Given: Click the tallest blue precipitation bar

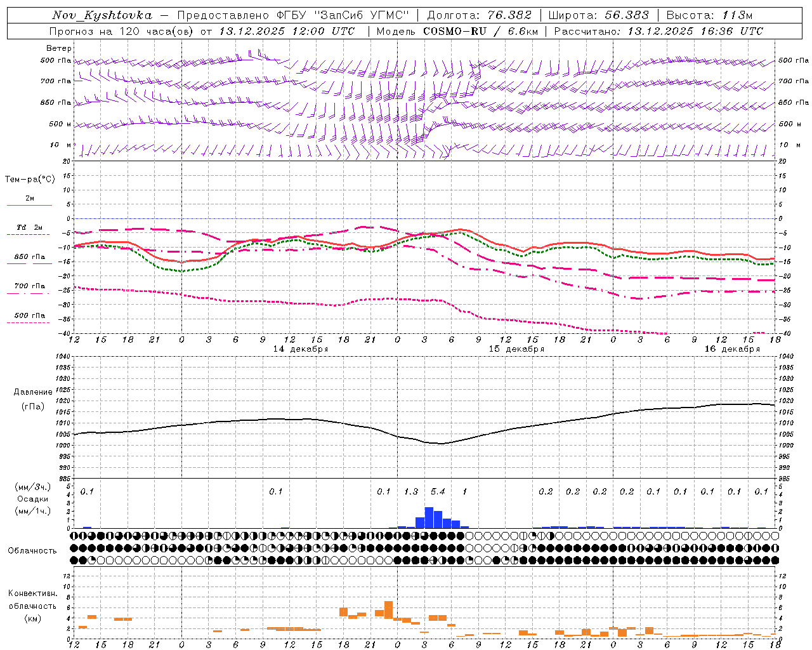Looking at the screenshot, I should click(x=429, y=517).
